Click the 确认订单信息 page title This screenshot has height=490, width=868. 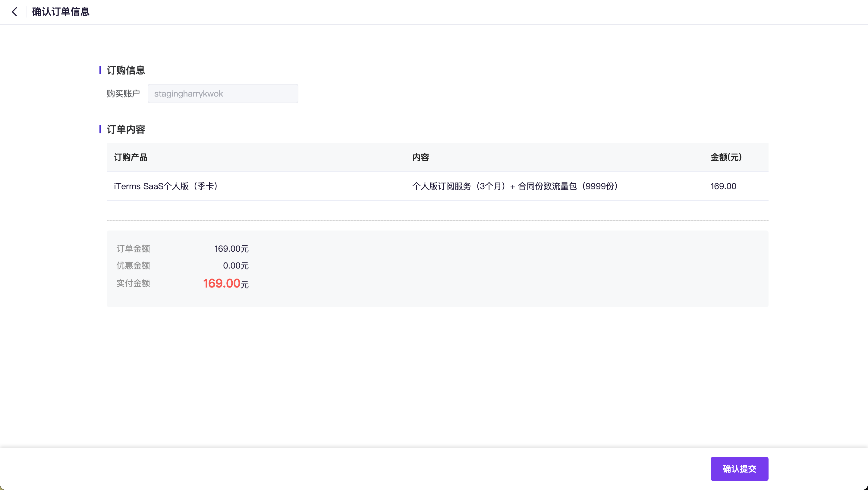(x=61, y=12)
